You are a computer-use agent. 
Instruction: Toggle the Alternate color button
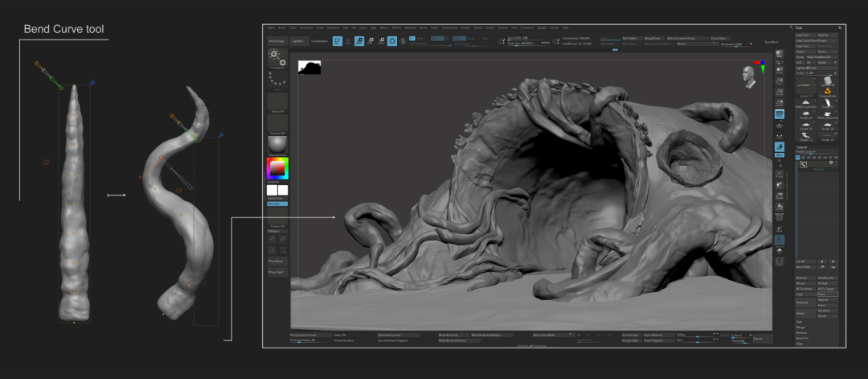(x=277, y=204)
